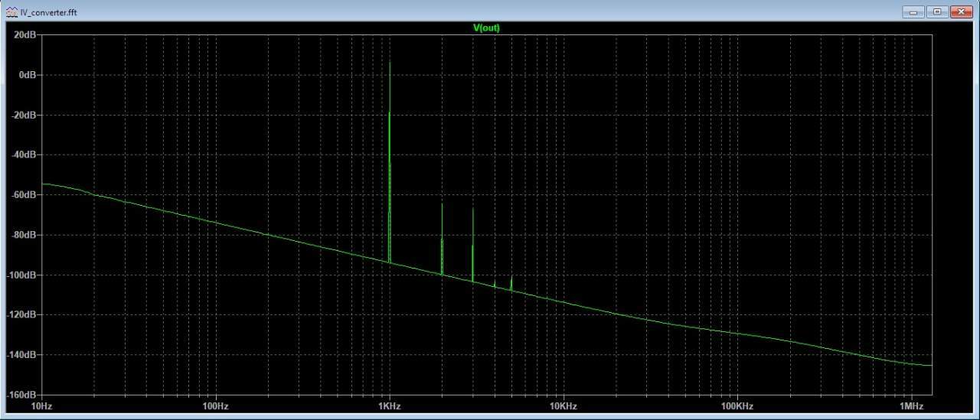Minimize the FFT plot window

pos(913,11)
